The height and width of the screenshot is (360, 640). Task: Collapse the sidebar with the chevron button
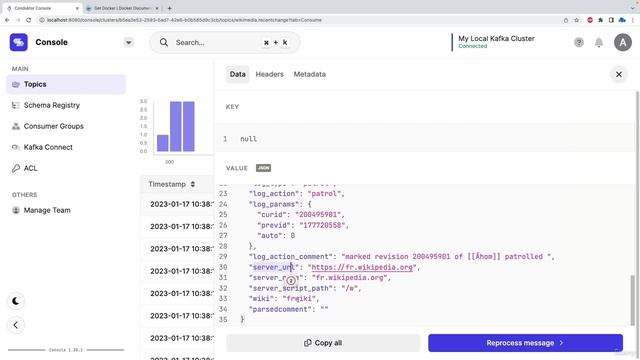16,325
